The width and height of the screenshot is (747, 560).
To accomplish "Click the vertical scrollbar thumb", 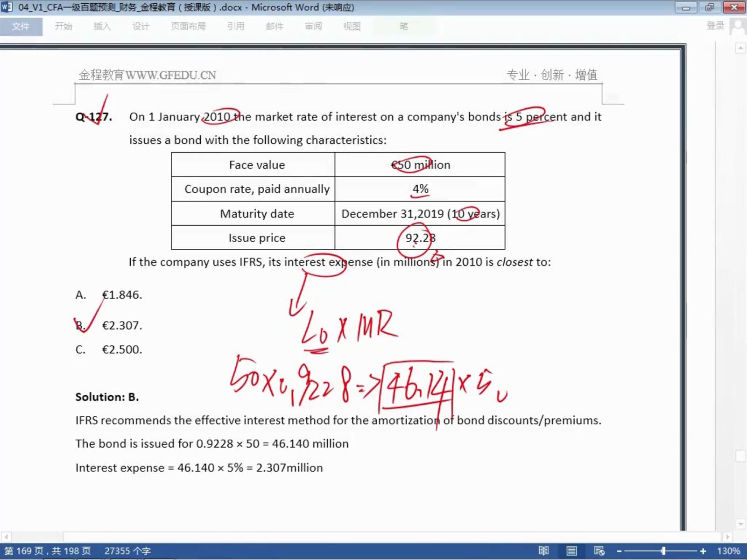I will 740,456.
